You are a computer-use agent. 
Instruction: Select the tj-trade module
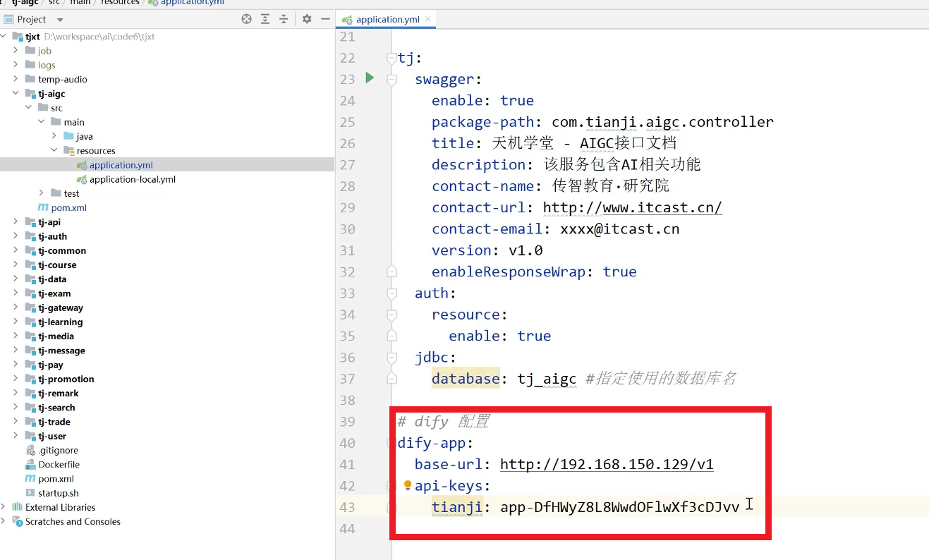click(x=54, y=422)
